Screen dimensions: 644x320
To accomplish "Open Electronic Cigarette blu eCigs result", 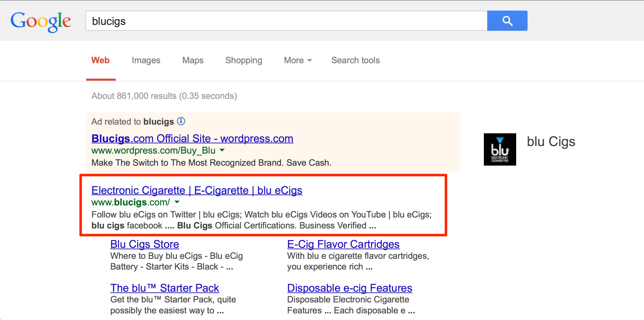I will pos(197,190).
